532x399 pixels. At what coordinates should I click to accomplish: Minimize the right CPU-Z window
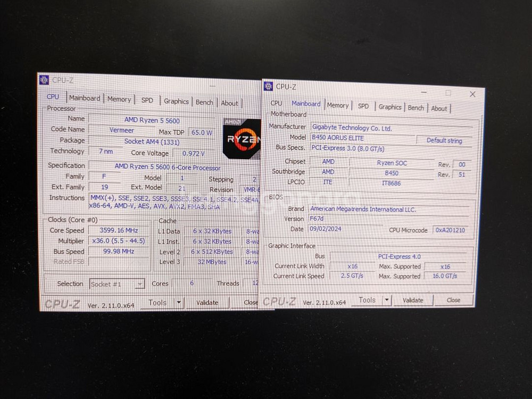point(424,92)
